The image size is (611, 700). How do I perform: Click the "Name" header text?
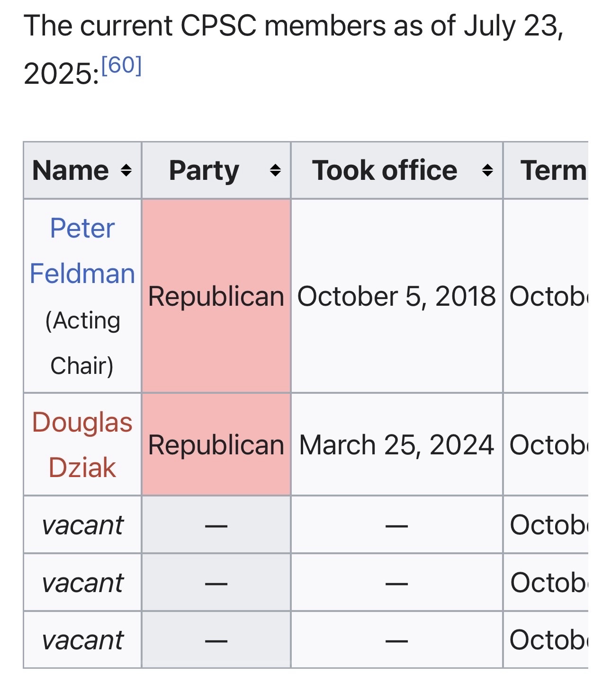pos(71,170)
